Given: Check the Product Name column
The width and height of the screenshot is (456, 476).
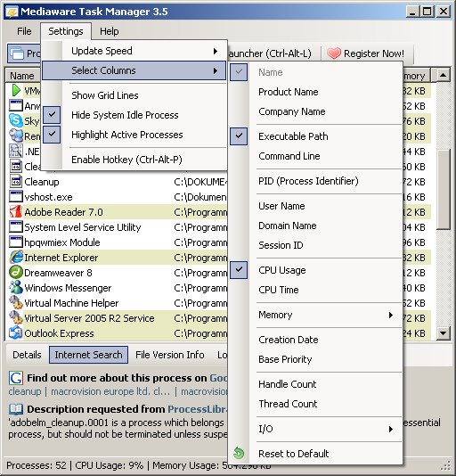Looking at the screenshot, I should click(315, 92).
